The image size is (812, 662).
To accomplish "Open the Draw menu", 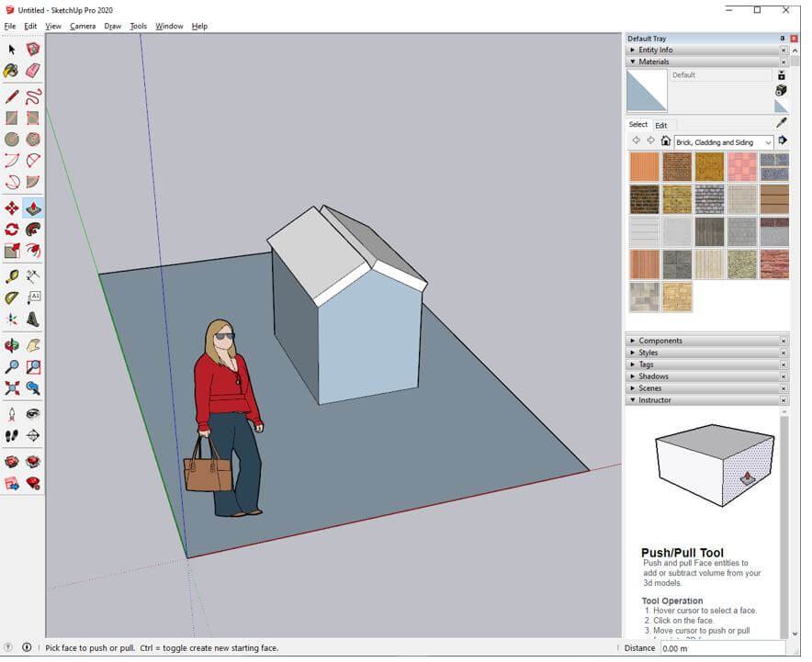I will [x=112, y=26].
